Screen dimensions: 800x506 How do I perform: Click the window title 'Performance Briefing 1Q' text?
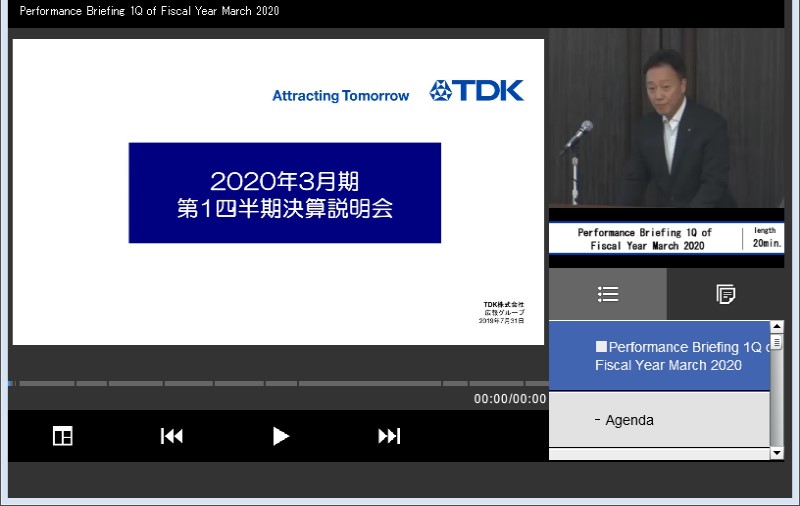[149, 11]
